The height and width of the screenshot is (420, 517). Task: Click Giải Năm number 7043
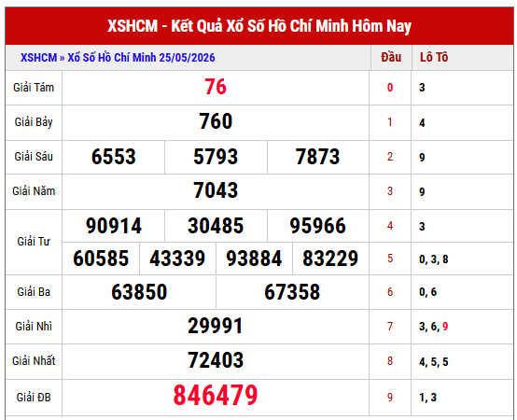(x=216, y=190)
